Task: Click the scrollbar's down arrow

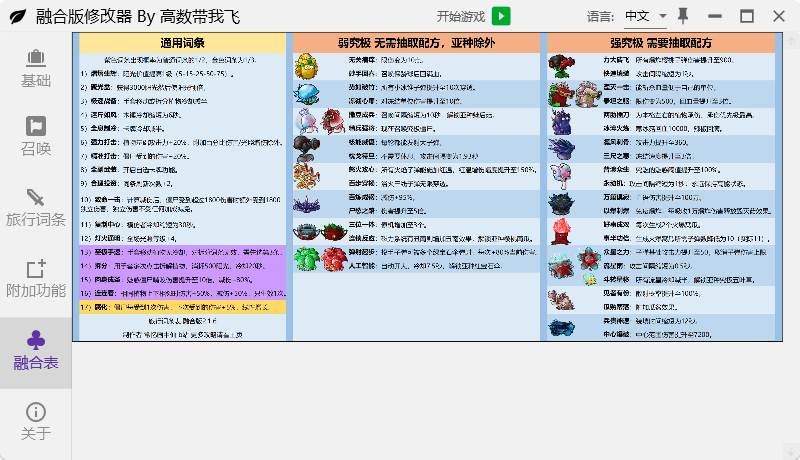Action: 791,451
